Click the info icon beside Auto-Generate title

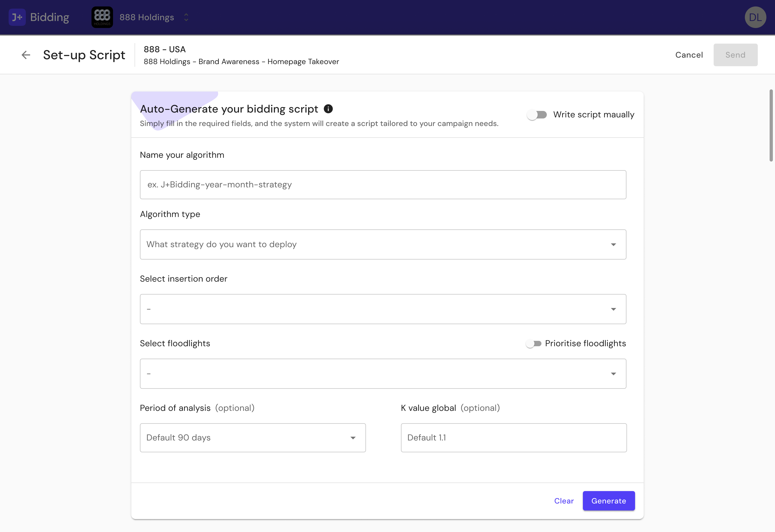328,109
